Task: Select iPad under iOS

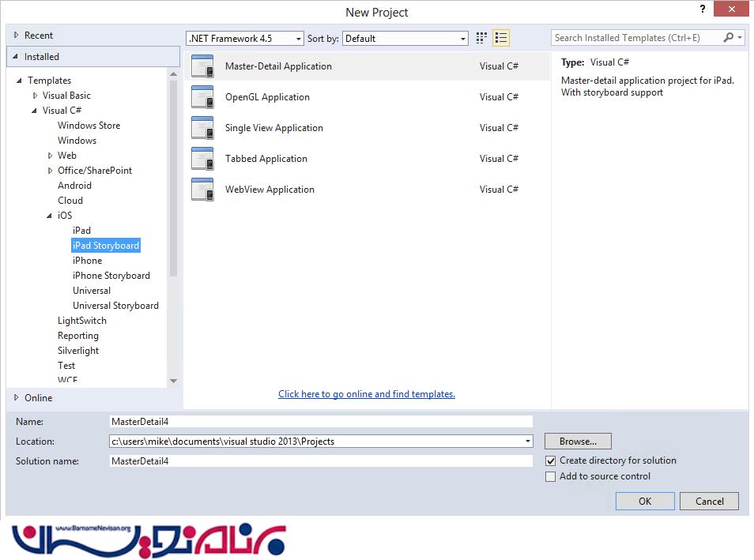Action: tap(81, 231)
